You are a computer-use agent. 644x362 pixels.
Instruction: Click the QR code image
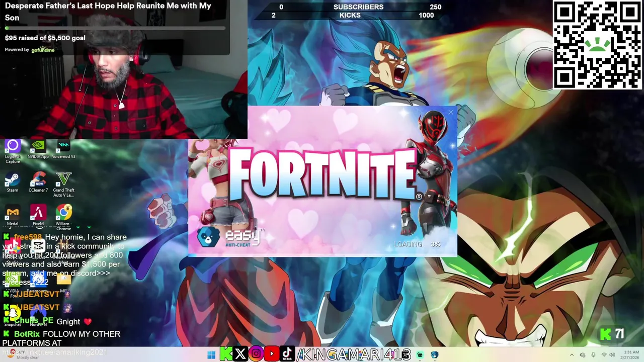point(597,45)
